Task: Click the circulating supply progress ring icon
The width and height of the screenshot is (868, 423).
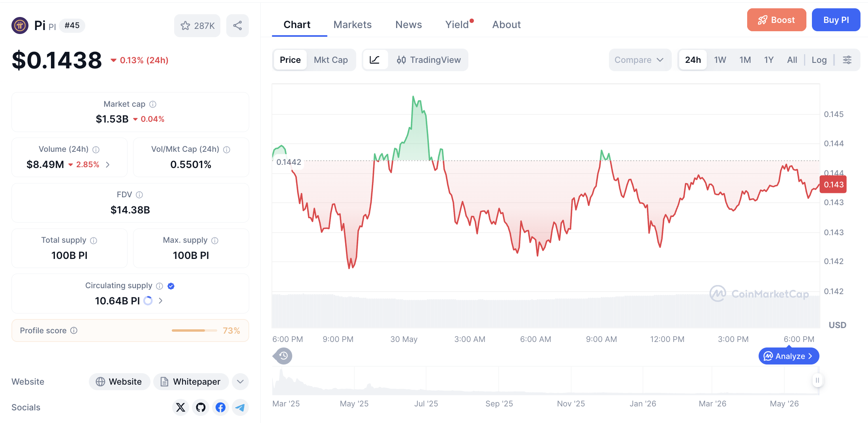Action: click(148, 301)
